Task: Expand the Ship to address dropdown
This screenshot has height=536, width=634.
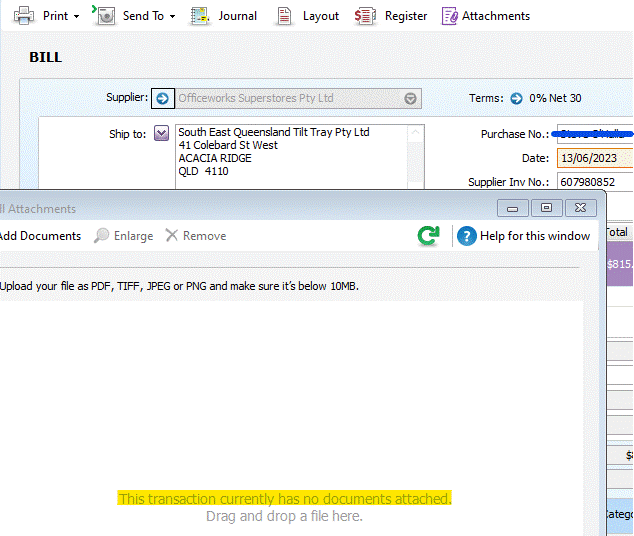Action: tap(162, 134)
